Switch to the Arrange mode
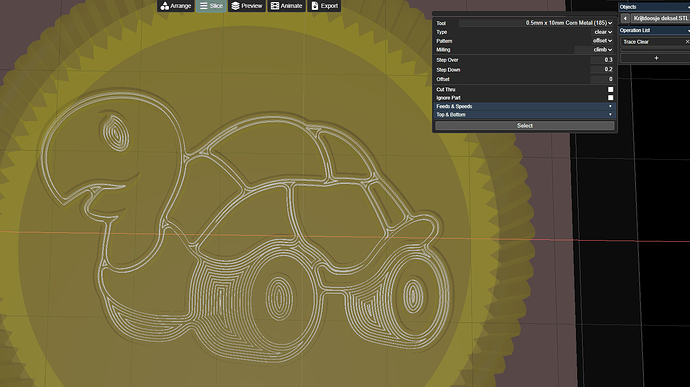The image size is (690, 387). [176, 6]
